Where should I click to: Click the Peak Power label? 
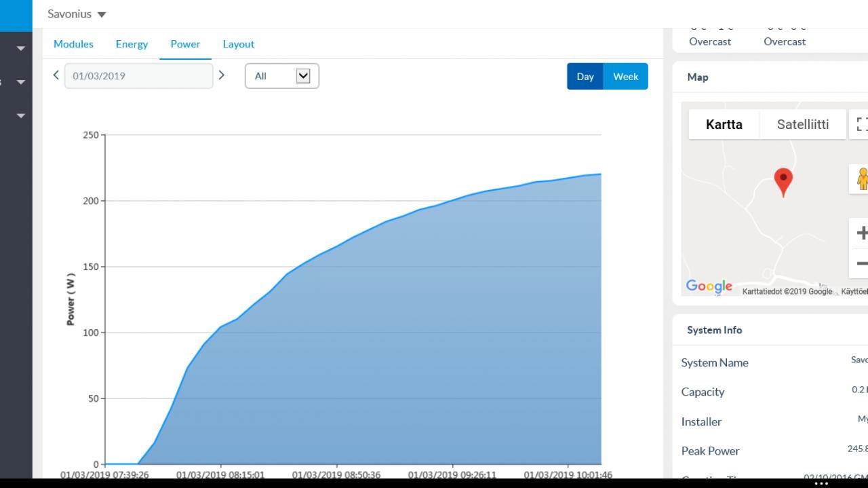point(710,451)
